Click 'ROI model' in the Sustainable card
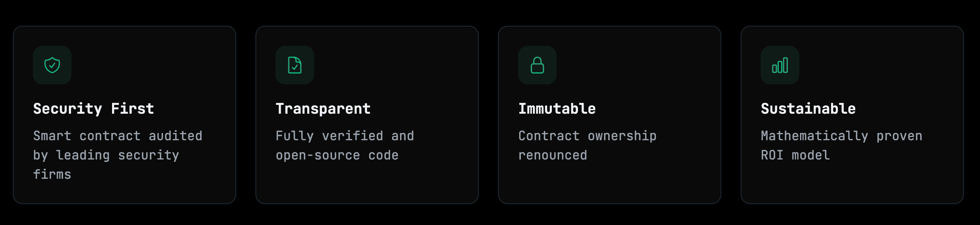The image size is (980, 225). tap(795, 155)
